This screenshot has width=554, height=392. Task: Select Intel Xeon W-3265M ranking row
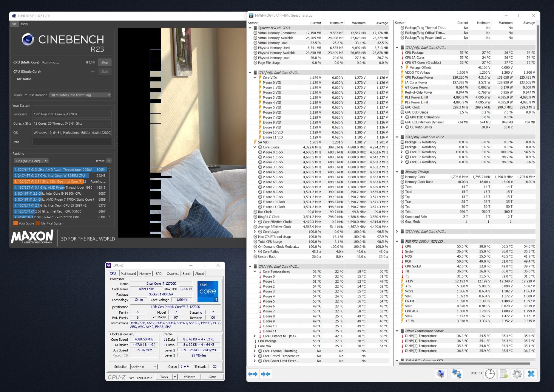pyautogui.click(x=60, y=176)
